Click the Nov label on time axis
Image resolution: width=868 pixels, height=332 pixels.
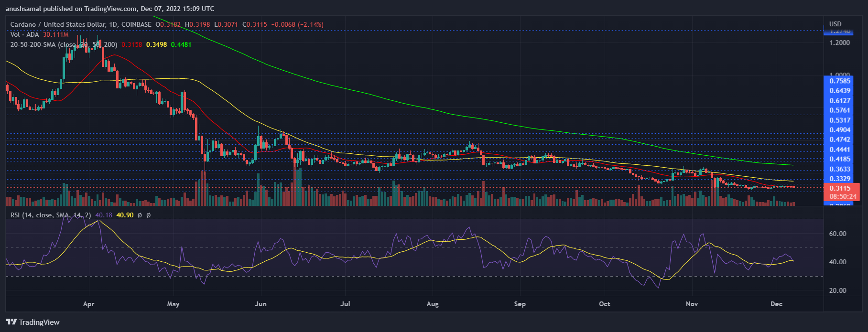pyautogui.click(x=692, y=304)
